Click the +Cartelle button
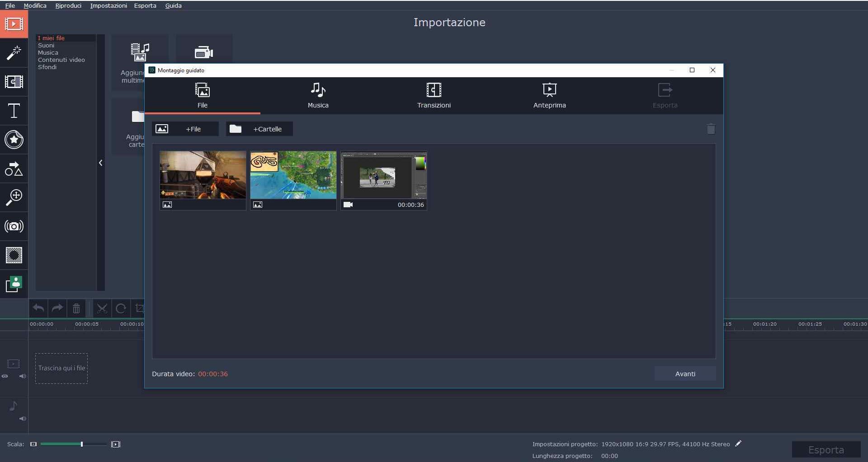The image size is (868, 462). coord(259,129)
